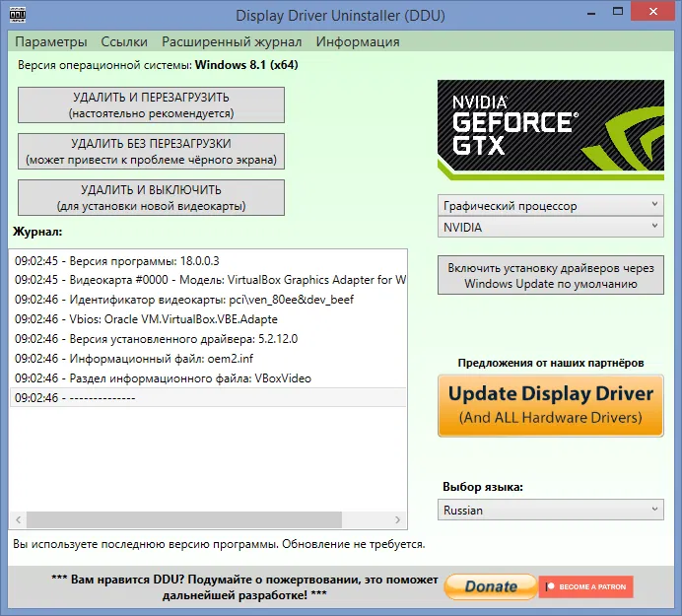Click the Become a Patron button
682x616 pixels.
click(585, 586)
